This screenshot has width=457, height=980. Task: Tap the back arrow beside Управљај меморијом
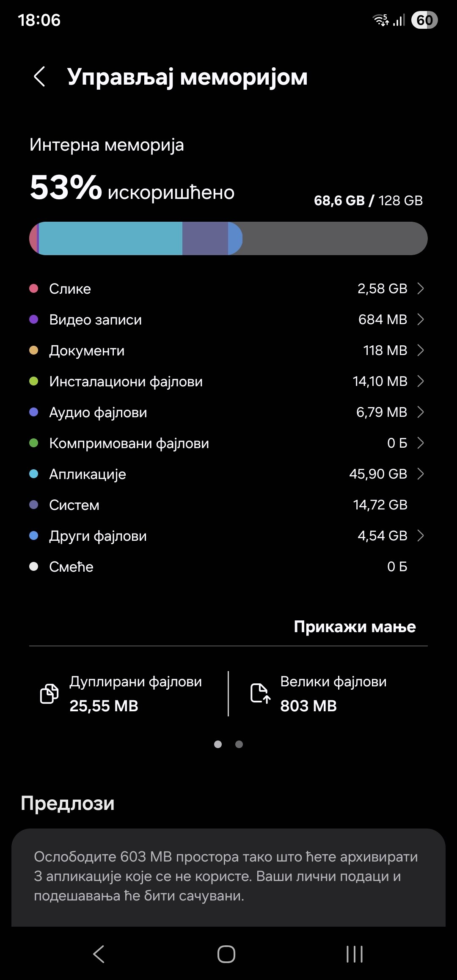pos(39,77)
